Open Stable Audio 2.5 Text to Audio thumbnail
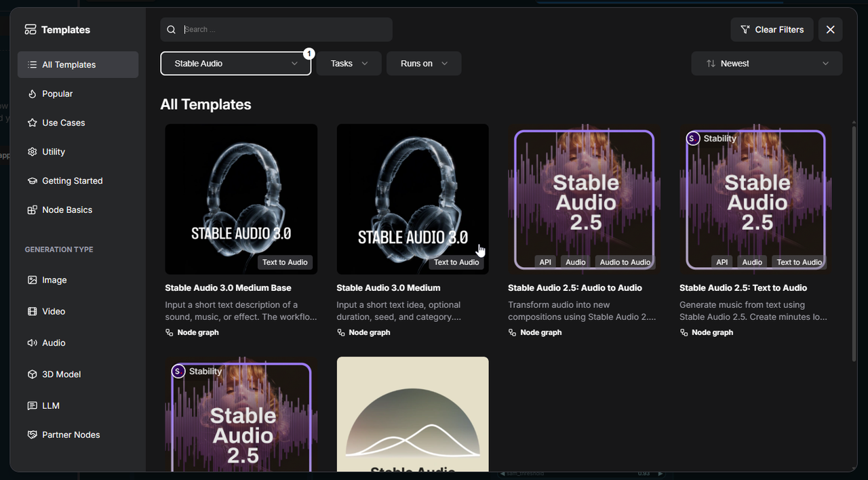 click(x=755, y=199)
